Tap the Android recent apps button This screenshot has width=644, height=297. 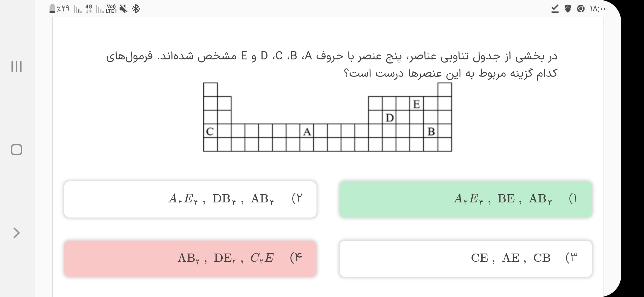17,67
